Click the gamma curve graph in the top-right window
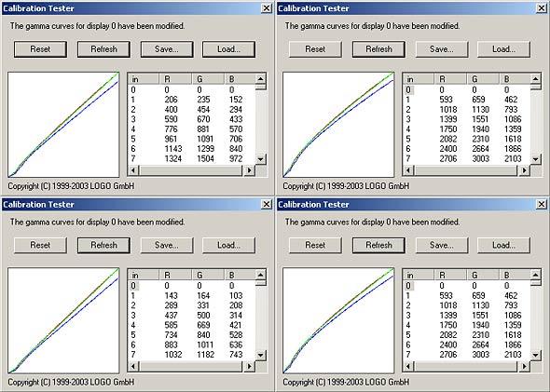The image size is (550, 392). [338, 125]
